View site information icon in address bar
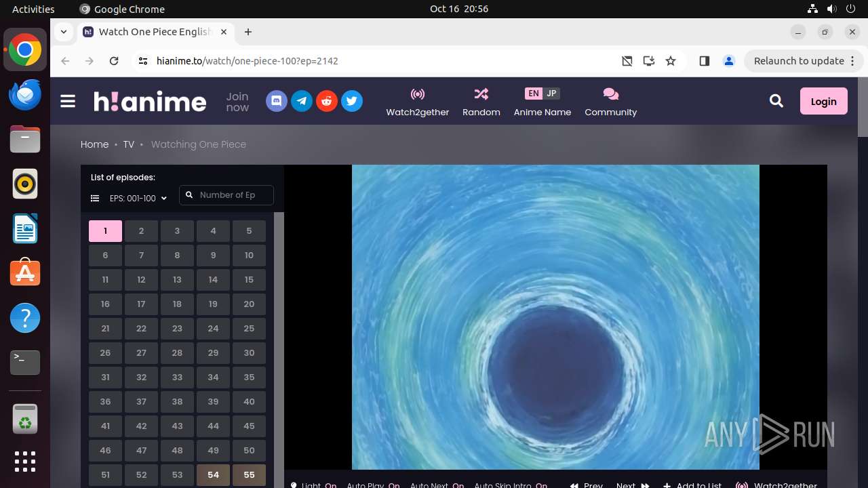The image size is (868, 488). click(x=142, y=61)
